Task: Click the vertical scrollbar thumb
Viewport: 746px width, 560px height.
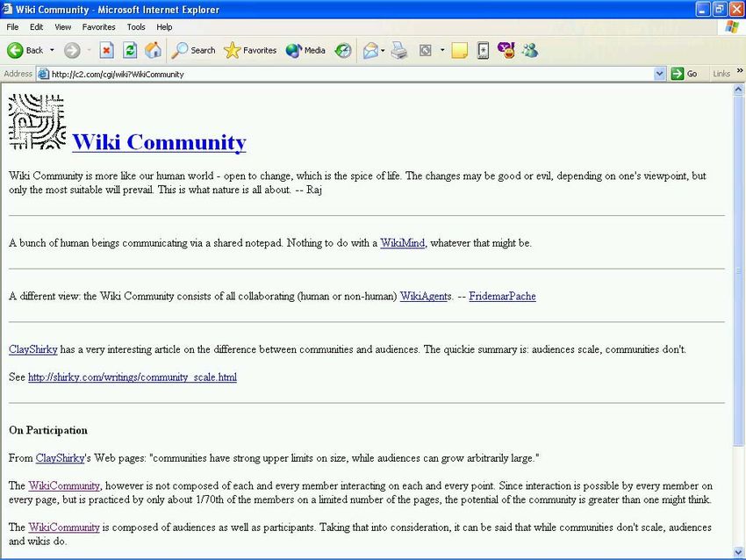Action: click(x=738, y=270)
